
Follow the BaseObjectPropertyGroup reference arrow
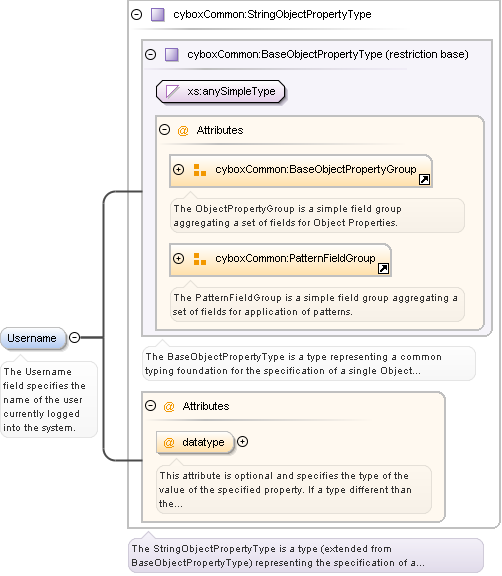point(424,180)
